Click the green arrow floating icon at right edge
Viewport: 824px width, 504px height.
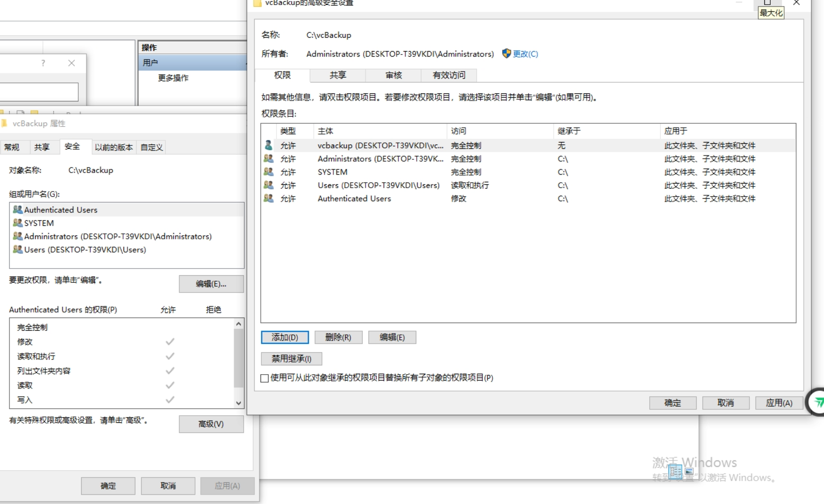tap(819, 402)
